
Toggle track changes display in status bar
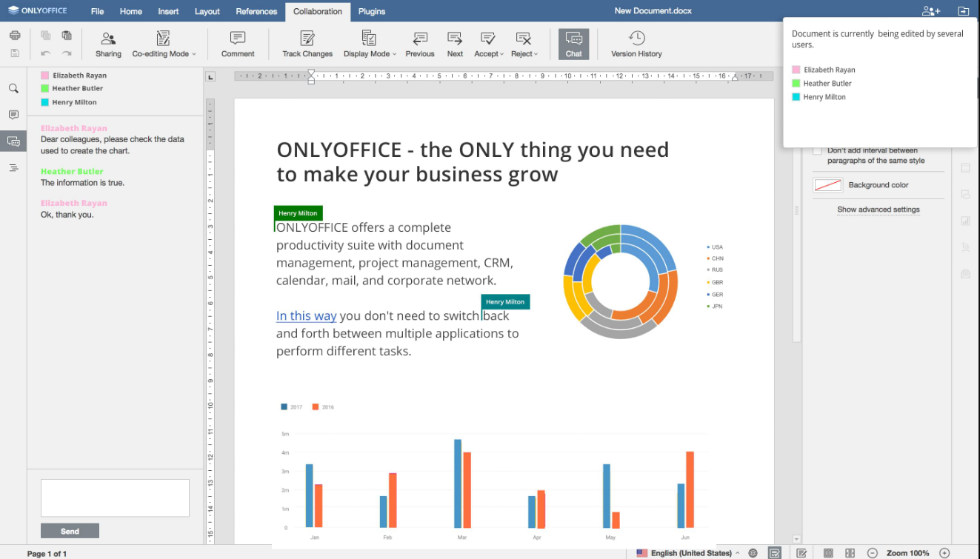coord(802,552)
